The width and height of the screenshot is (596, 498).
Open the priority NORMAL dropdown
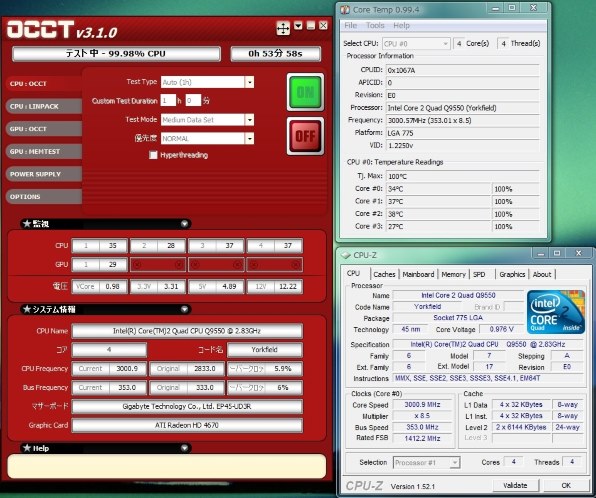point(249,138)
